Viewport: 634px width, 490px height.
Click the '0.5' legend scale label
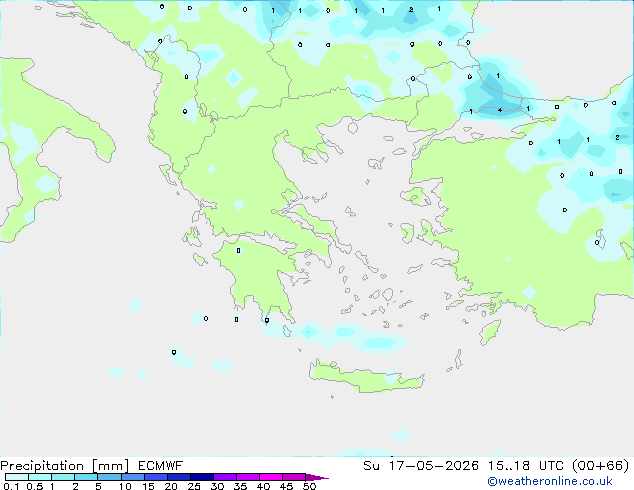click(x=34, y=486)
